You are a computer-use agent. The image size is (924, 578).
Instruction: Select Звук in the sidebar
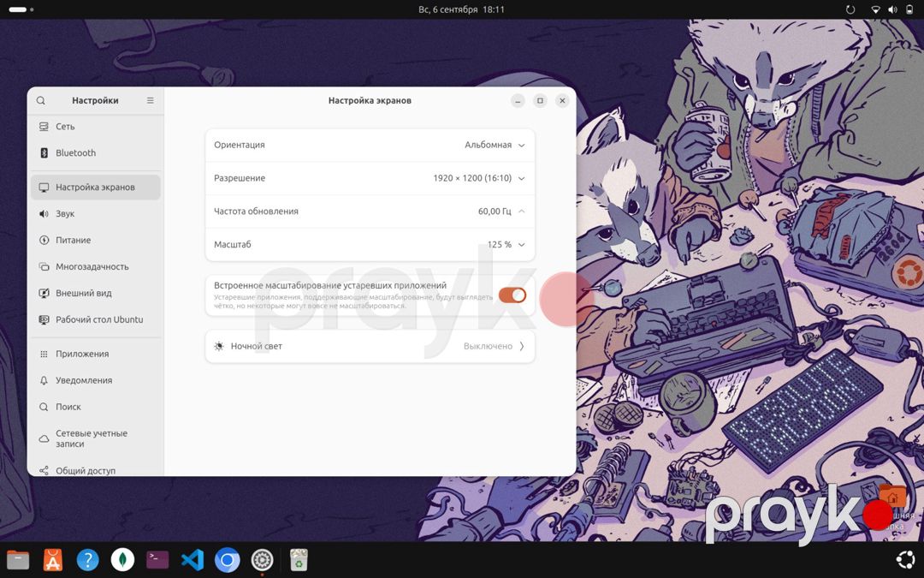tap(96, 214)
